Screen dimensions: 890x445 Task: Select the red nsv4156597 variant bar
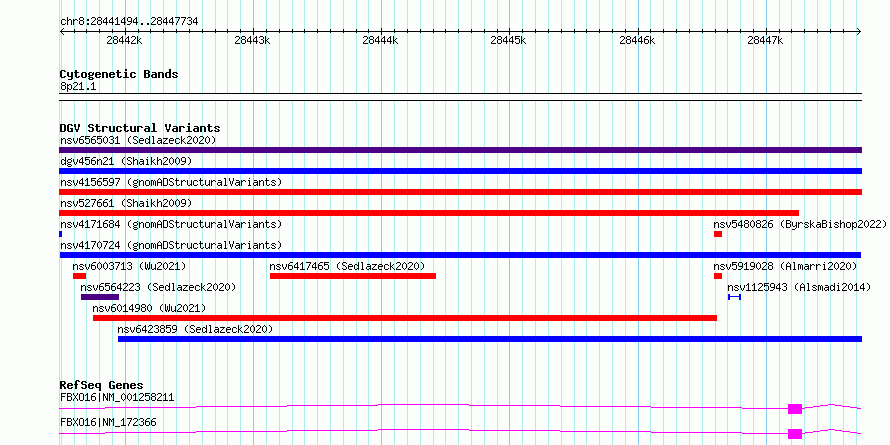[x=460, y=192]
